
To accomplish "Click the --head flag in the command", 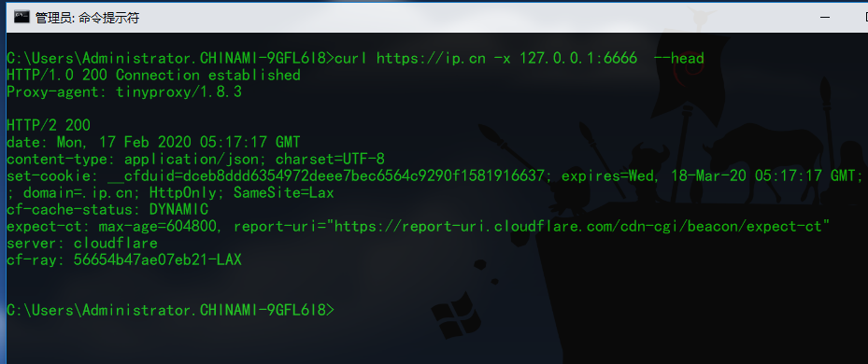I will (678, 58).
